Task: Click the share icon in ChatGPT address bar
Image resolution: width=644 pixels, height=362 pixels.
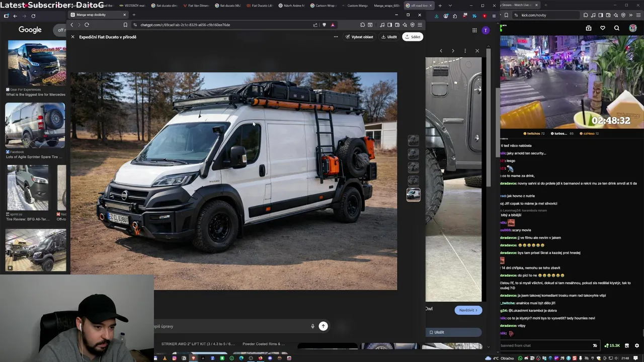Action: (315, 25)
